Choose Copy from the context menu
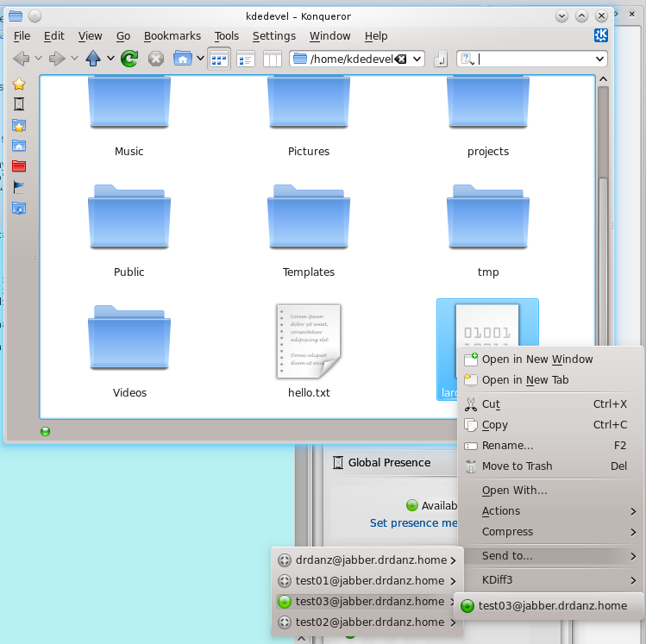 click(550, 424)
